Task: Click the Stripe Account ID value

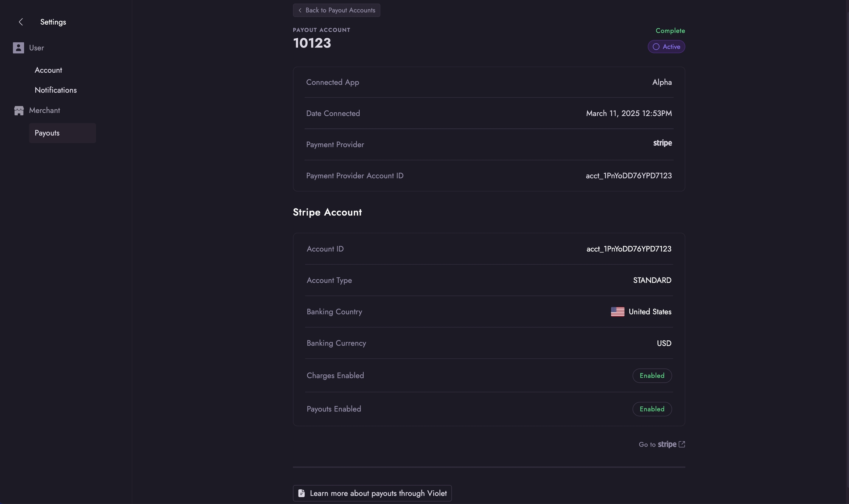Action: [x=629, y=249]
